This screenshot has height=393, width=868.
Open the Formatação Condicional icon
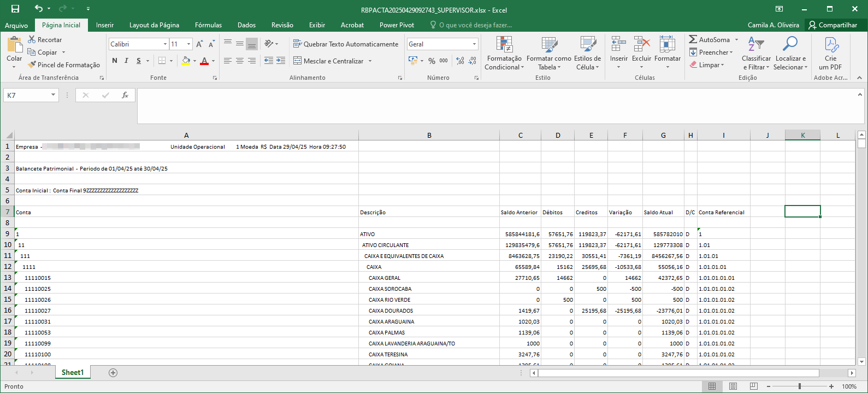pos(504,45)
